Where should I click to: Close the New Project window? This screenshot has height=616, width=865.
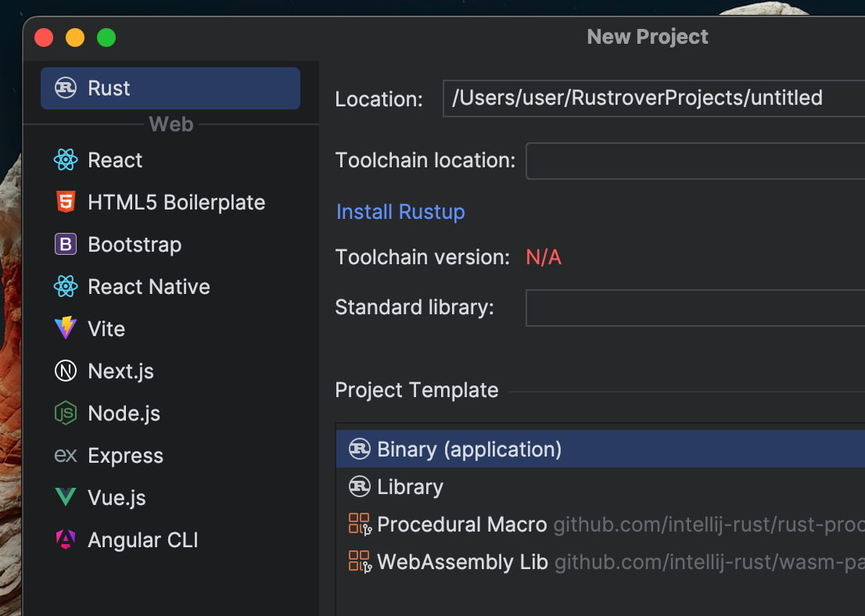coord(44,38)
